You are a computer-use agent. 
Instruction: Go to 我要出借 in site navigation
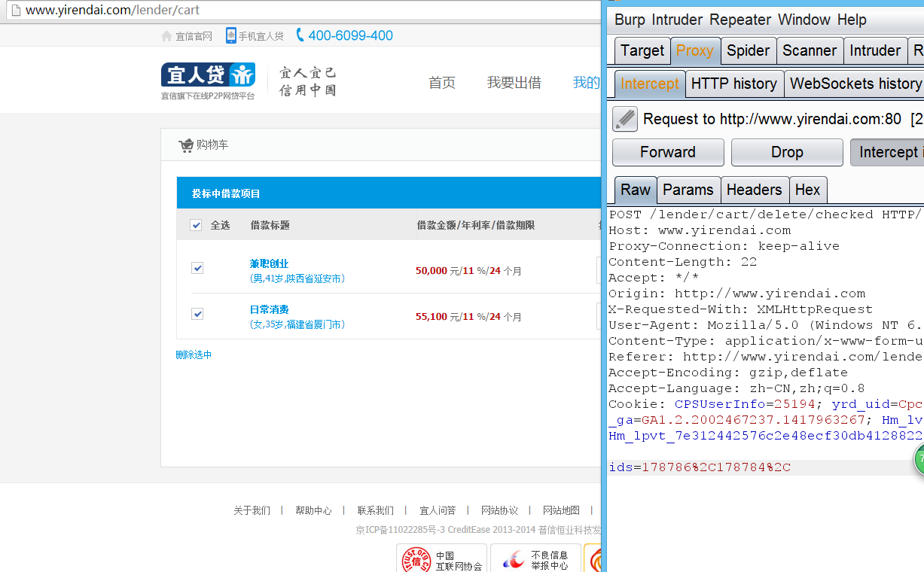point(514,83)
